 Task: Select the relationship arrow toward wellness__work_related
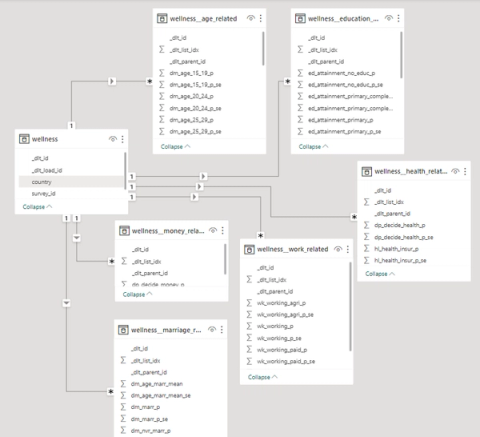(x=194, y=197)
